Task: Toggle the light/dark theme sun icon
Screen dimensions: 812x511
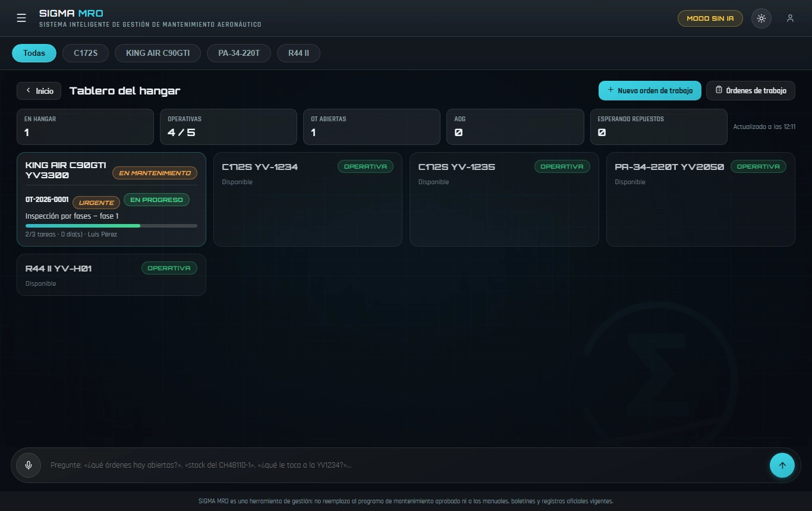Action: pos(761,18)
